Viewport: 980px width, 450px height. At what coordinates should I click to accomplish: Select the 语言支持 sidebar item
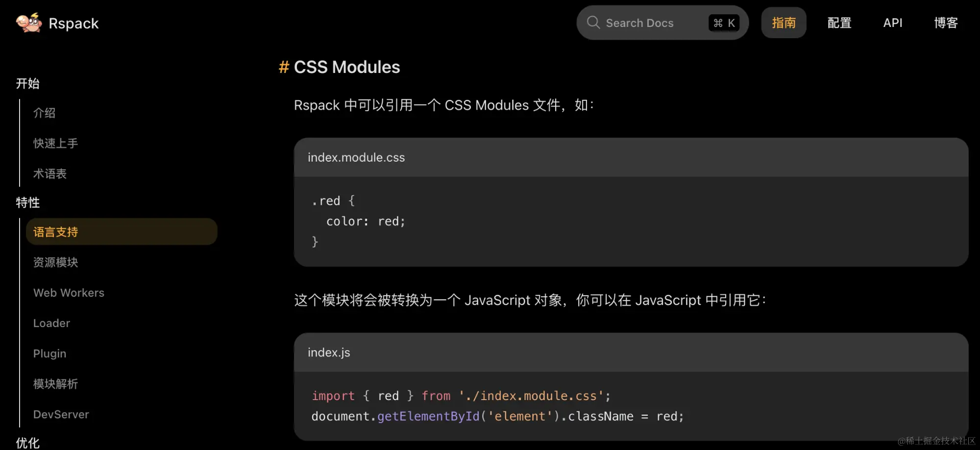[x=122, y=232]
